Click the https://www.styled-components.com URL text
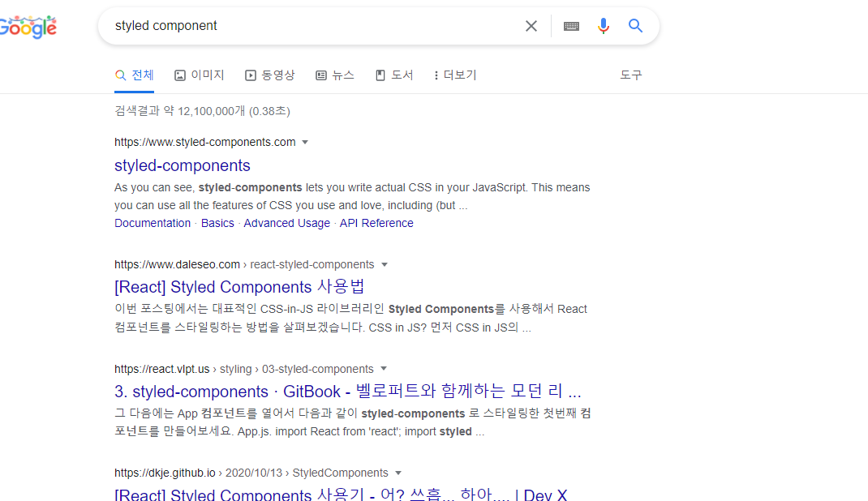This screenshot has width=868, height=501. [204, 142]
